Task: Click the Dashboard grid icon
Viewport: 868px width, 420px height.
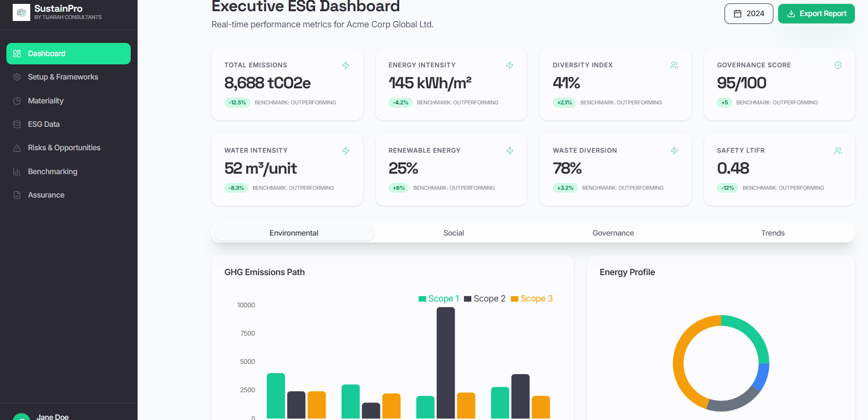Action: pos(17,54)
